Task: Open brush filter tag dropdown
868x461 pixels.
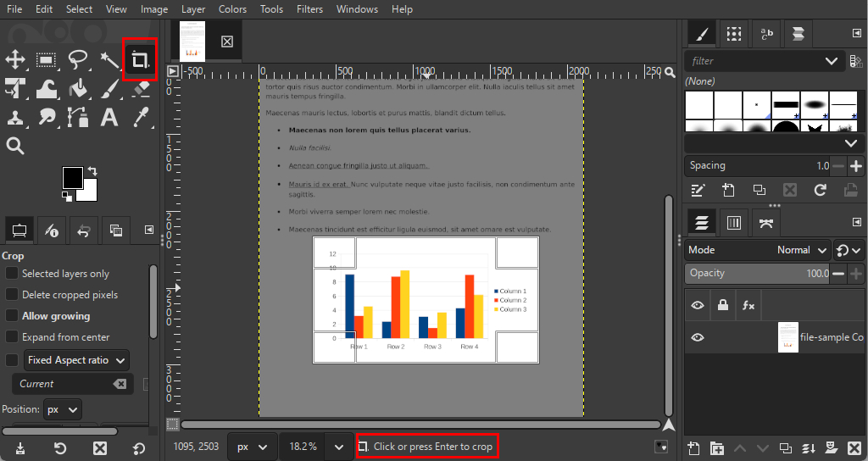Action: click(x=831, y=61)
